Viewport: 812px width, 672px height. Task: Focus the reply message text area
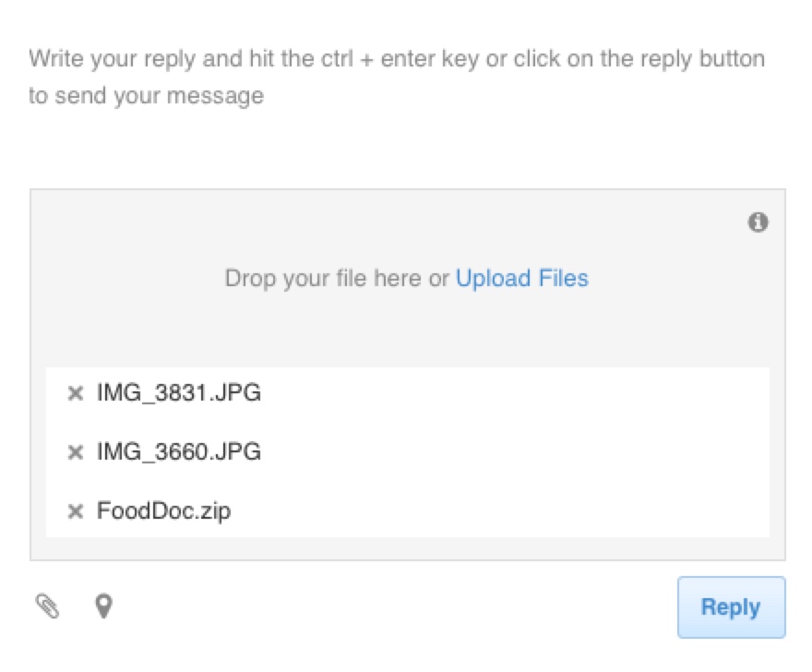(x=407, y=103)
